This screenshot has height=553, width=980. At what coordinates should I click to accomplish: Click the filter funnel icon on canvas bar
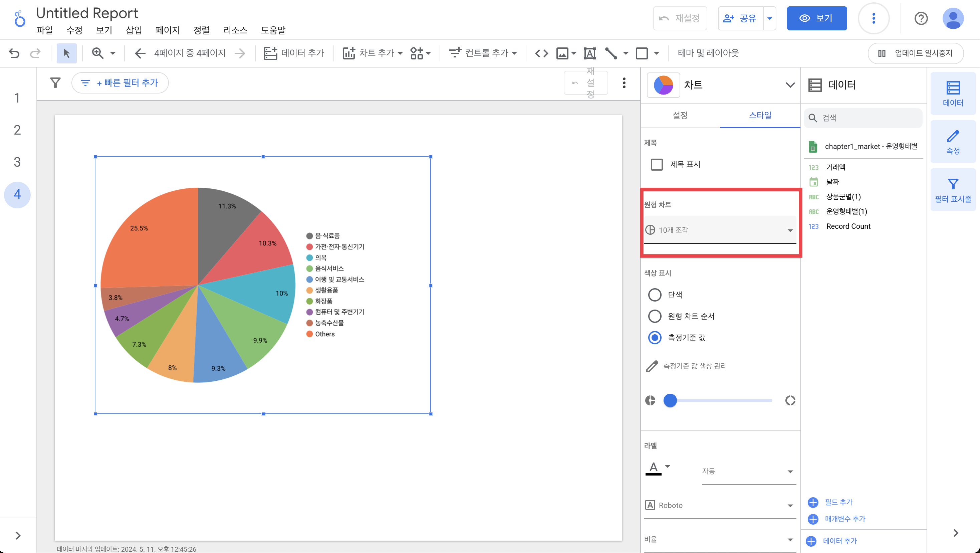point(55,82)
